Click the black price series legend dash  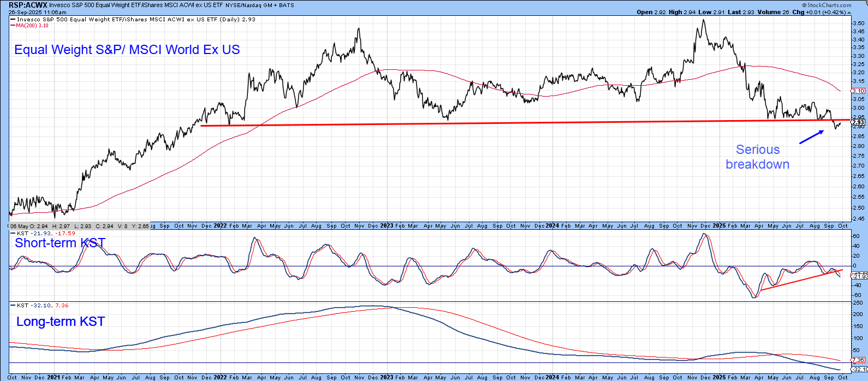[x=13, y=20]
